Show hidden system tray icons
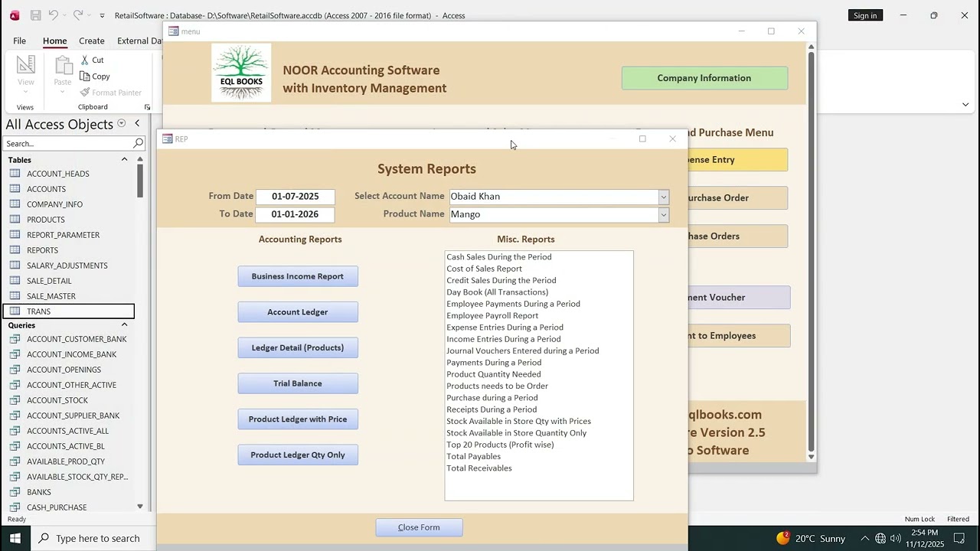Viewport: 980px width, 551px height. pyautogui.click(x=864, y=539)
